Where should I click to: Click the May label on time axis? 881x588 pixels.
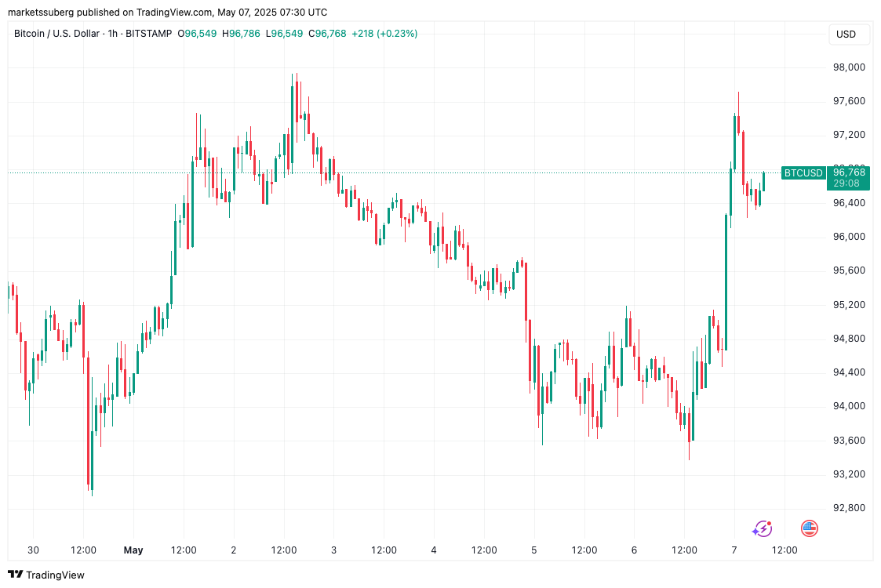(133, 550)
